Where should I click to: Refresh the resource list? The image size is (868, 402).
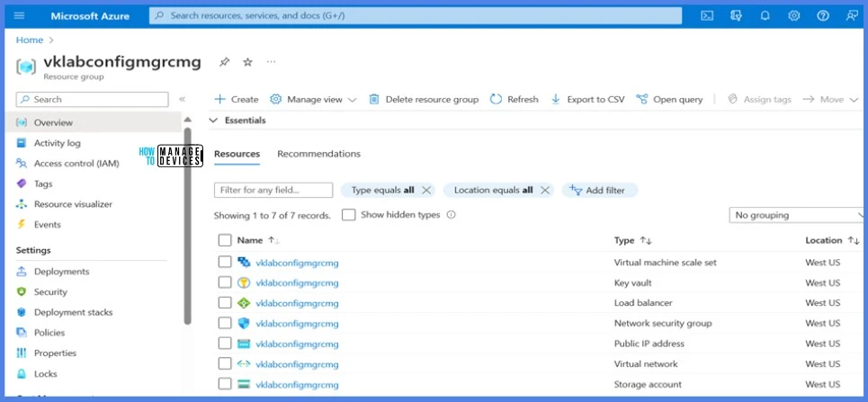click(x=515, y=99)
